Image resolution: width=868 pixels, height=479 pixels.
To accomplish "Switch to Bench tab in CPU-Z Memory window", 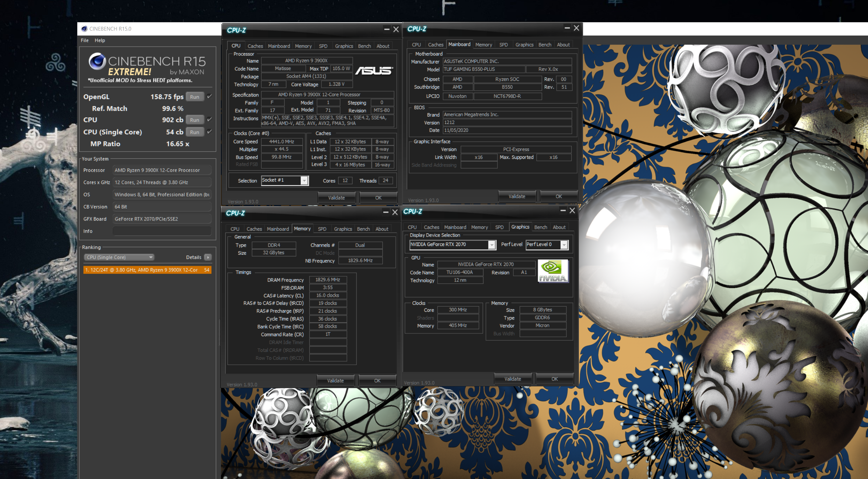I will pyautogui.click(x=363, y=229).
